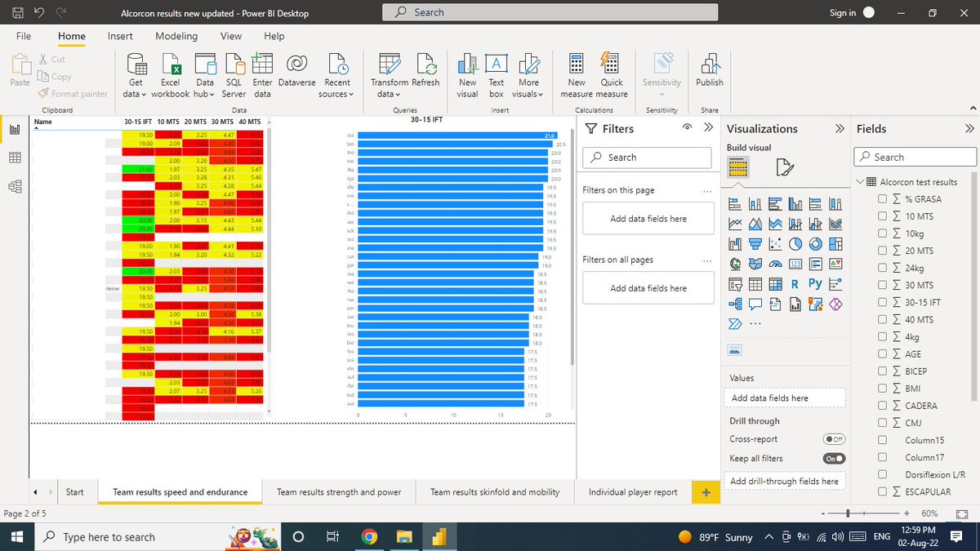Switch to the Modeling ribbon tab
This screenshot has height=551, width=980.
tap(176, 36)
